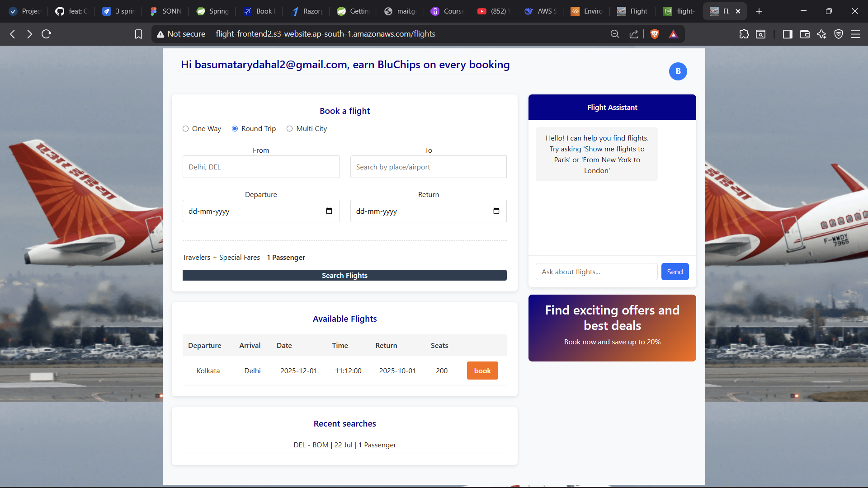Focus the Ask about flights chat input
This screenshot has width=868, height=488.
pyautogui.click(x=596, y=272)
